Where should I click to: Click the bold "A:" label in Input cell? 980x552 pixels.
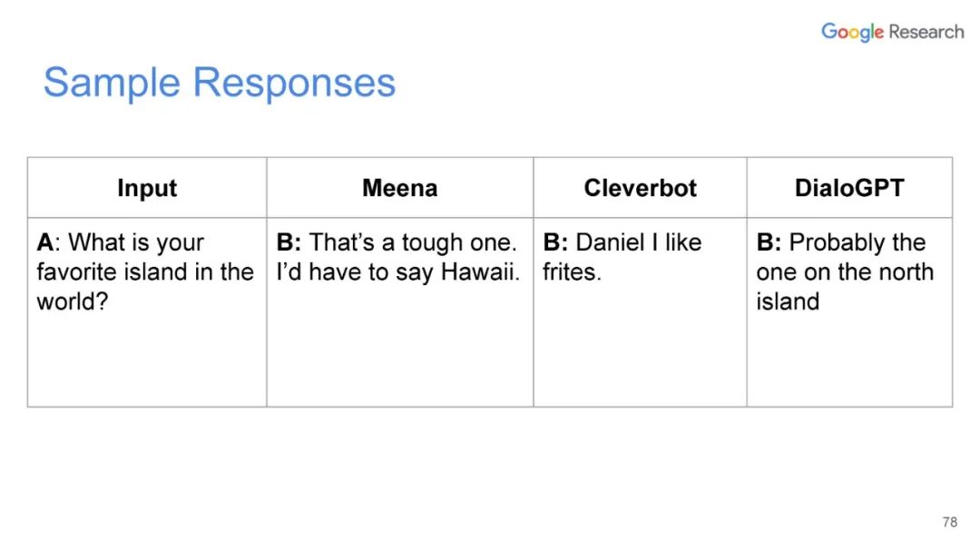click(46, 242)
